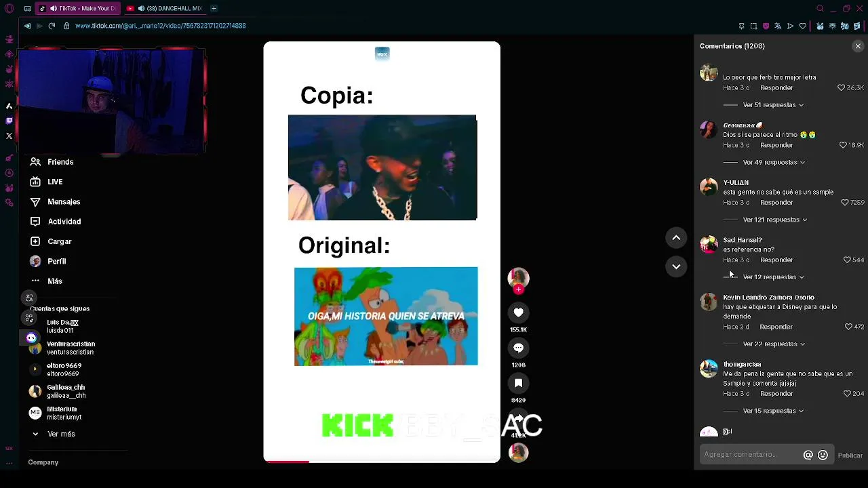Open followed account Galileaa_chh

pyautogui.click(x=58, y=391)
